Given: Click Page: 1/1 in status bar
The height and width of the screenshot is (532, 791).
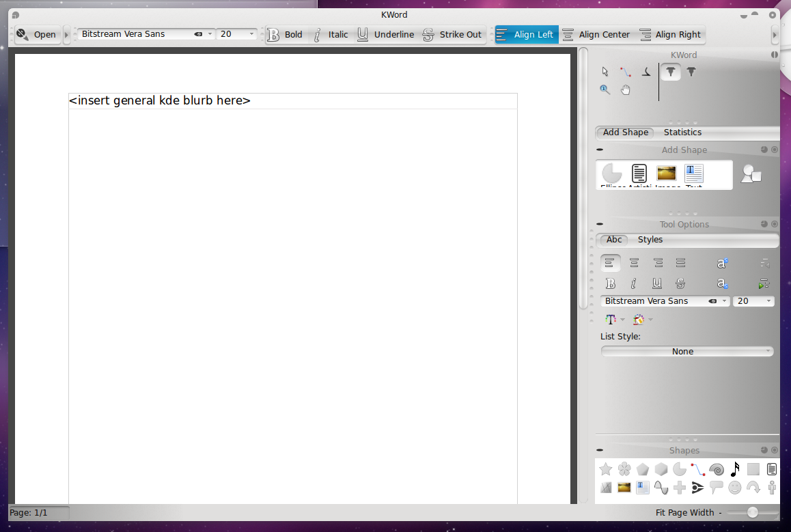Looking at the screenshot, I should point(29,513).
